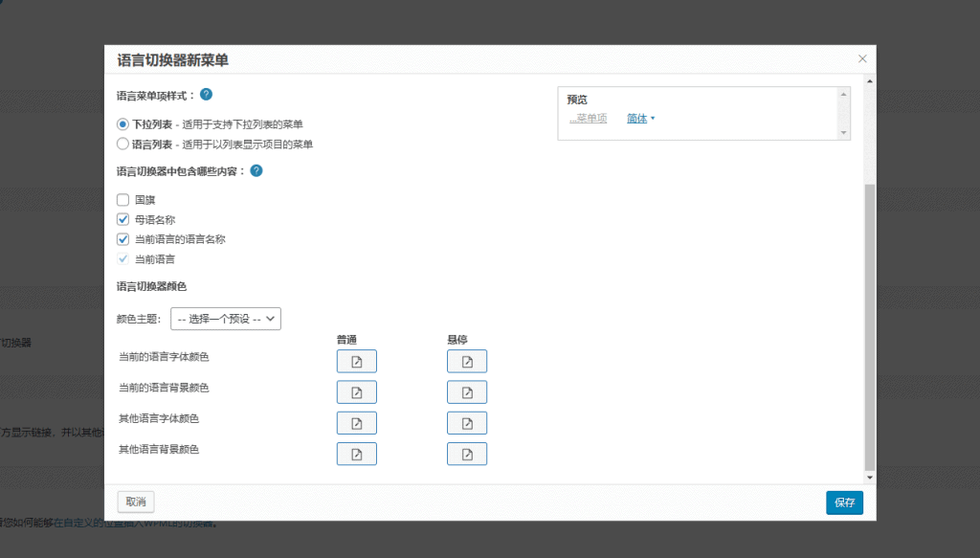
Task: Open help for 语言切换器中包含哪些内容
Action: coord(256,170)
